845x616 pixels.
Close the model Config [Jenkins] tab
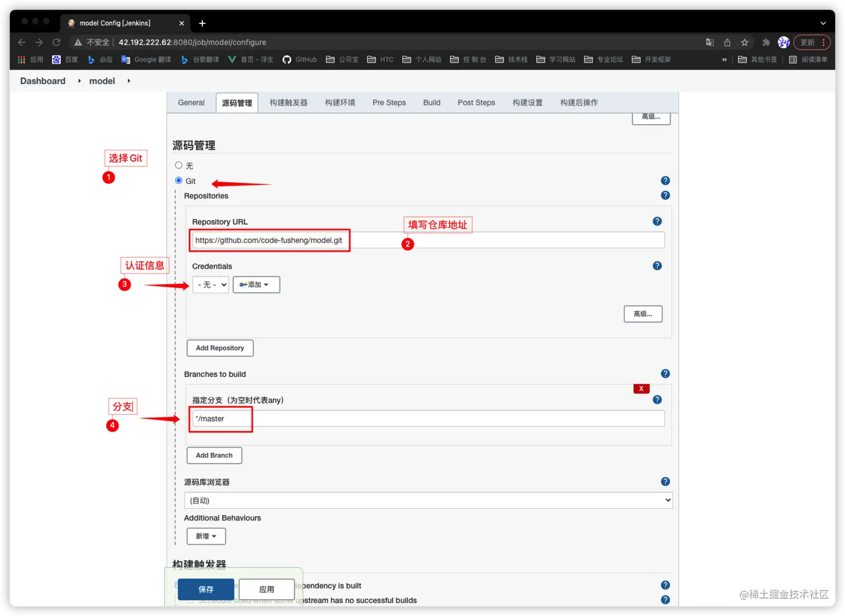click(182, 23)
